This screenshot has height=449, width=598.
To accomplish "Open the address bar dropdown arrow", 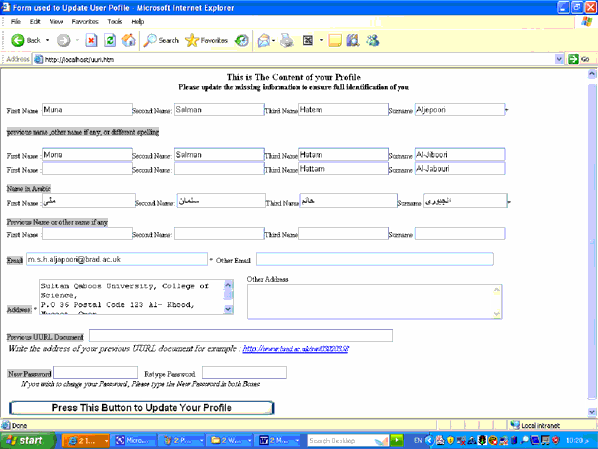I will tap(559, 59).
